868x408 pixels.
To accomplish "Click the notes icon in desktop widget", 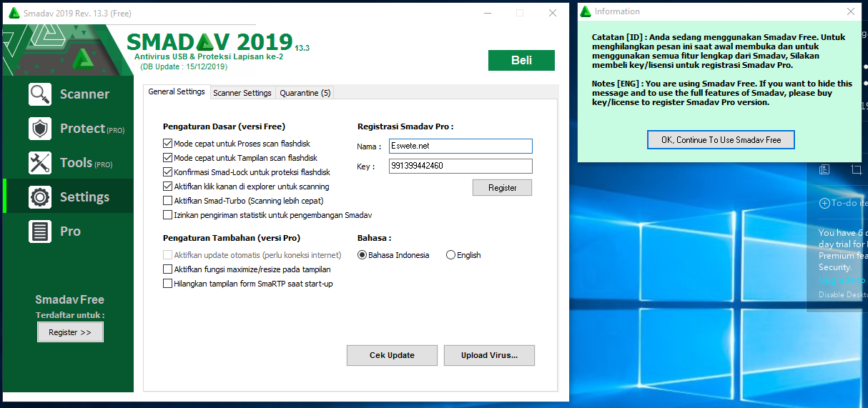I will point(824,169).
